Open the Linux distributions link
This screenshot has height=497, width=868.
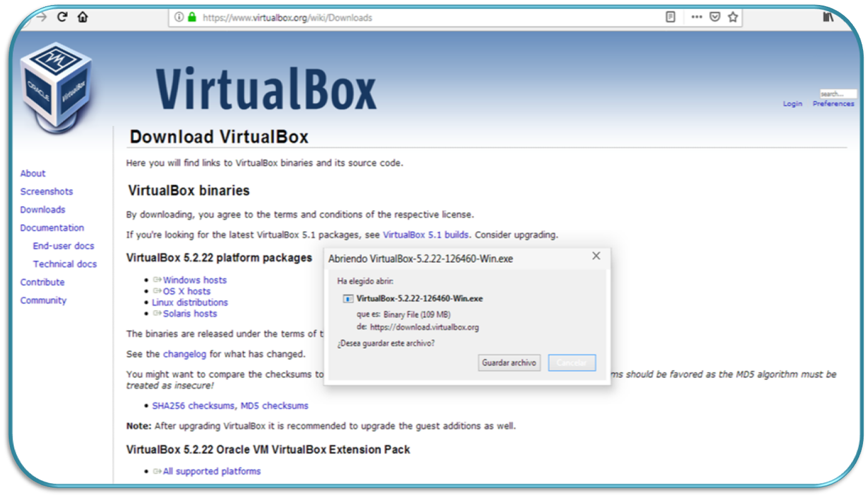point(190,303)
